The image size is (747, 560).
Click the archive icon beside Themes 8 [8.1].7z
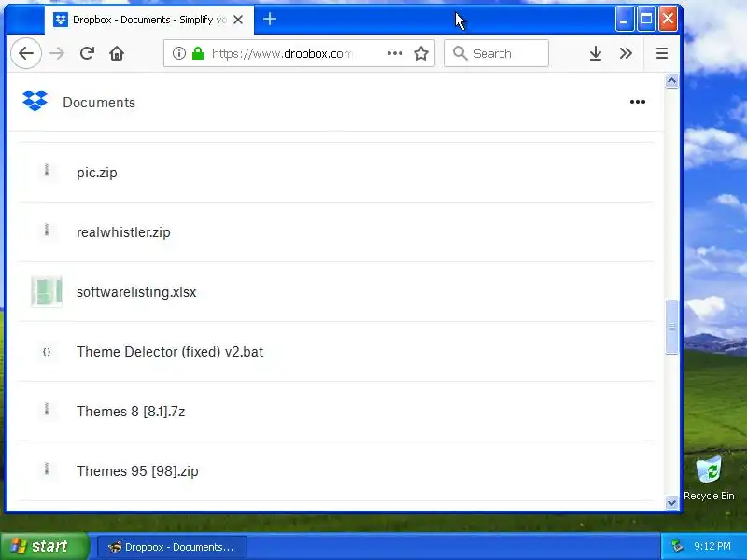[x=46, y=409]
